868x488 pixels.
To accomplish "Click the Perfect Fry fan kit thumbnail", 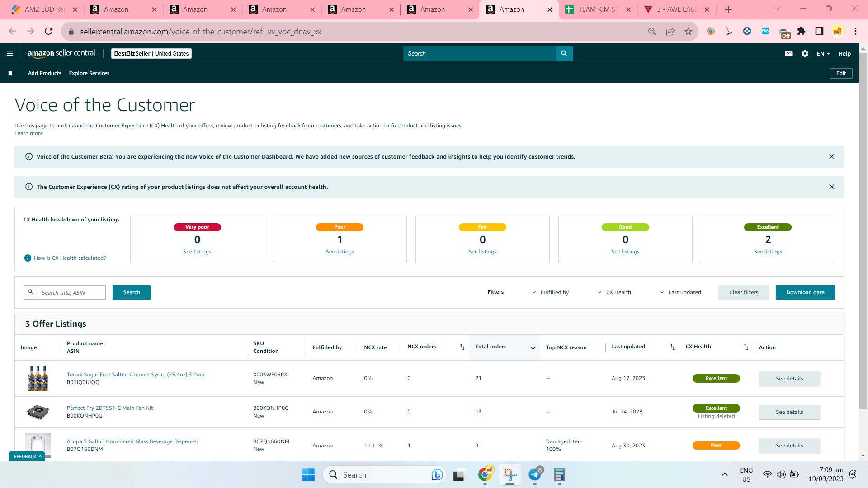I will 38,412.
